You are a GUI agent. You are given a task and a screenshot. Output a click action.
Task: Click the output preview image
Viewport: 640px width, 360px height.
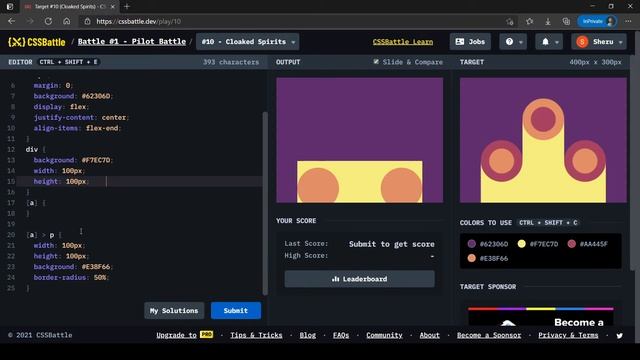[x=360, y=140]
